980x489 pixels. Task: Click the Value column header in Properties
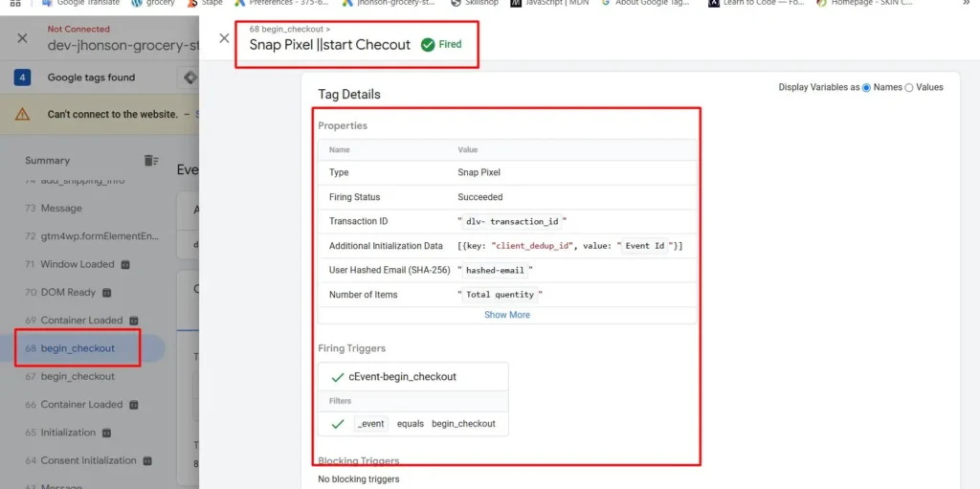467,150
